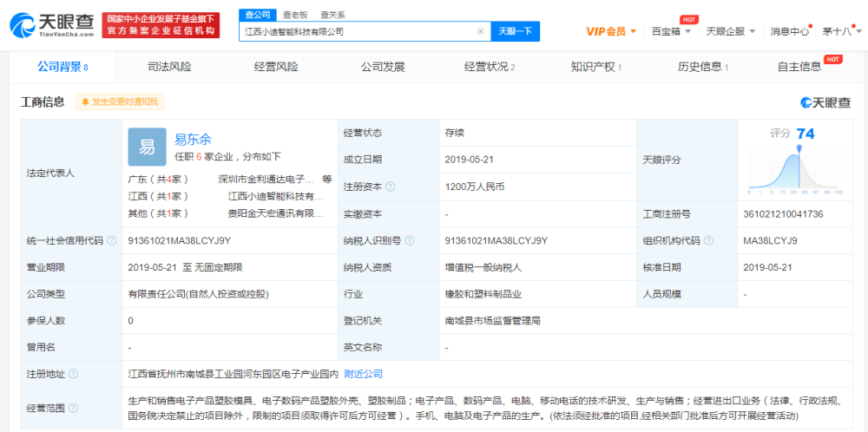The width and height of the screenshot is (868, 432).
Task: Click the 易 avatar of the legal representative
Action: point(147,147)
